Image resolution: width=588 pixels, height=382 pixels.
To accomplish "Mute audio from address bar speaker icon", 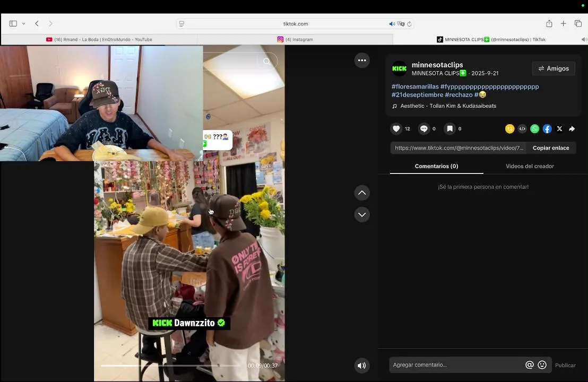I will pyautogui.click(x=392, y=24).
